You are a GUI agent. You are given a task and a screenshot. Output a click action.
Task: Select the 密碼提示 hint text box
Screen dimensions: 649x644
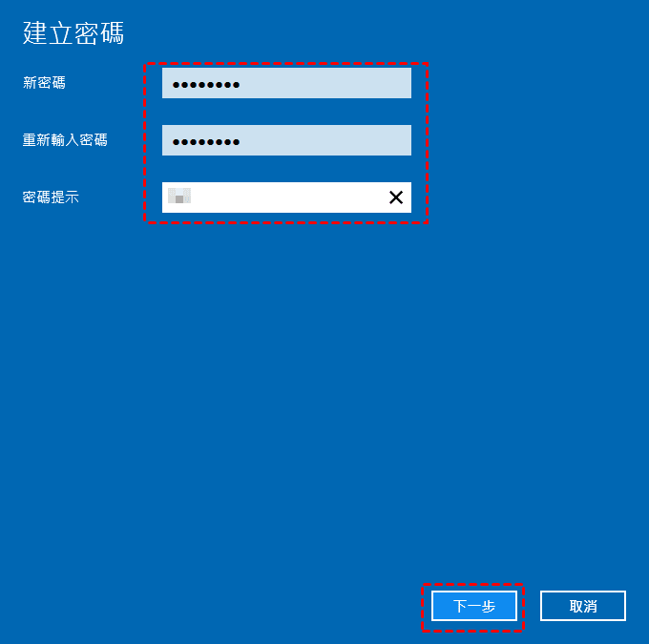[x=286, y=197]
